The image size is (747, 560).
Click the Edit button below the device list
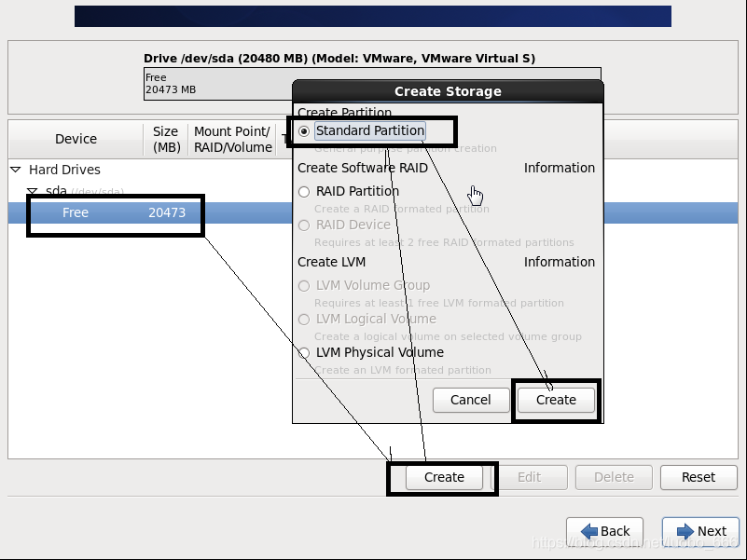click(530, 477)
